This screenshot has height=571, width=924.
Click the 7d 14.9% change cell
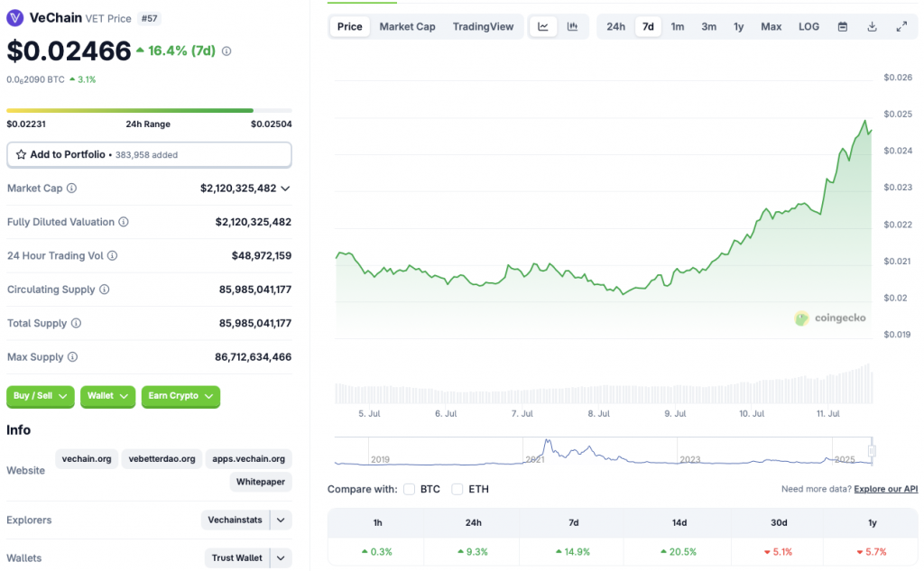click(573, 552)
